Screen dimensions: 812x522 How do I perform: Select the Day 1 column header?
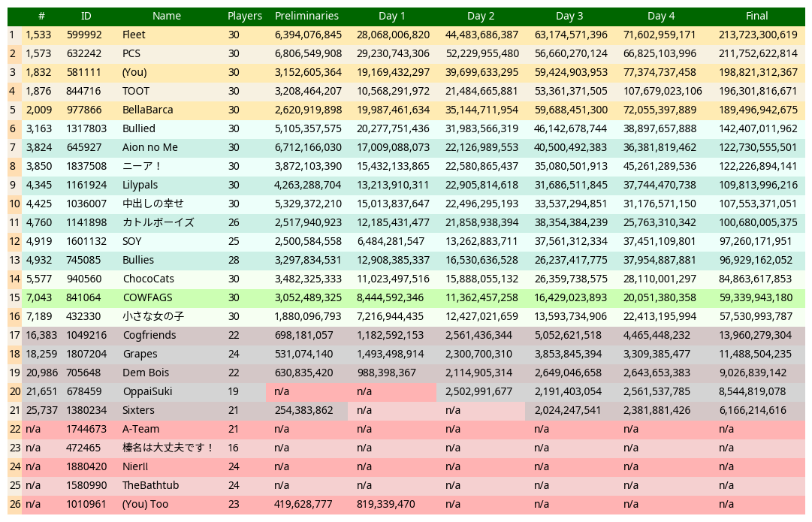click(x=391, y=16)
